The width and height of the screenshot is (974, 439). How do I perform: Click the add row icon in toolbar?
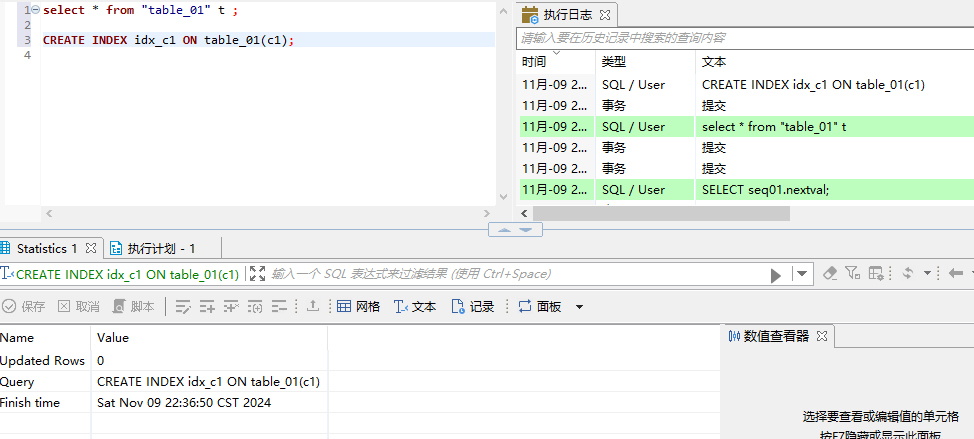[207, 307]
